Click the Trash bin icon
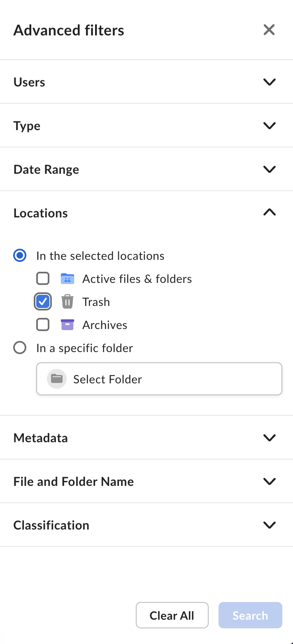 pyautogui.click(x=67, y=302)
